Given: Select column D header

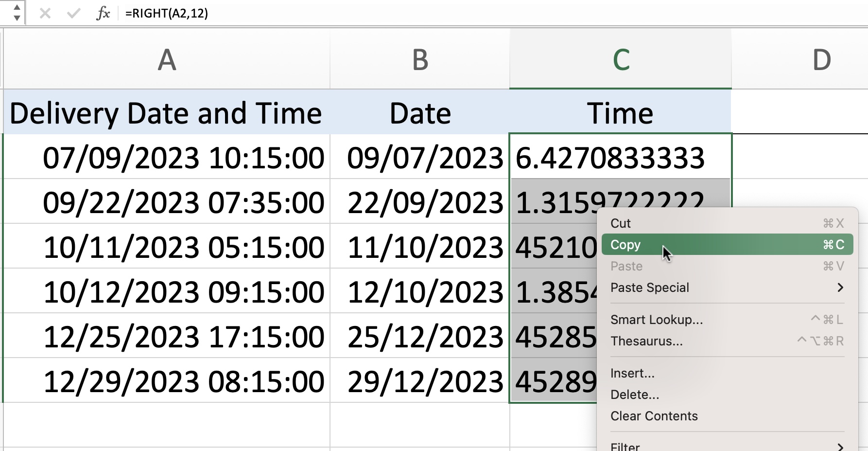Looking at the screenshot, I should (821, 59).
